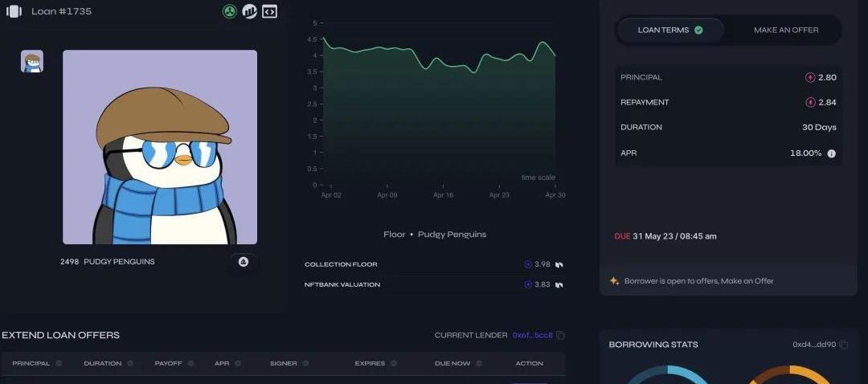Screen dimensions: 868x384
Task: Open the current lender 0x6f...5cc8 link
Action: pos(532,336)
